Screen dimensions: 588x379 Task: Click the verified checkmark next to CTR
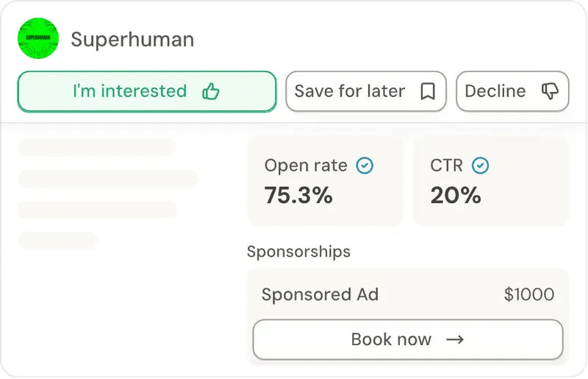pyautogui.click(x=481, y=166)
